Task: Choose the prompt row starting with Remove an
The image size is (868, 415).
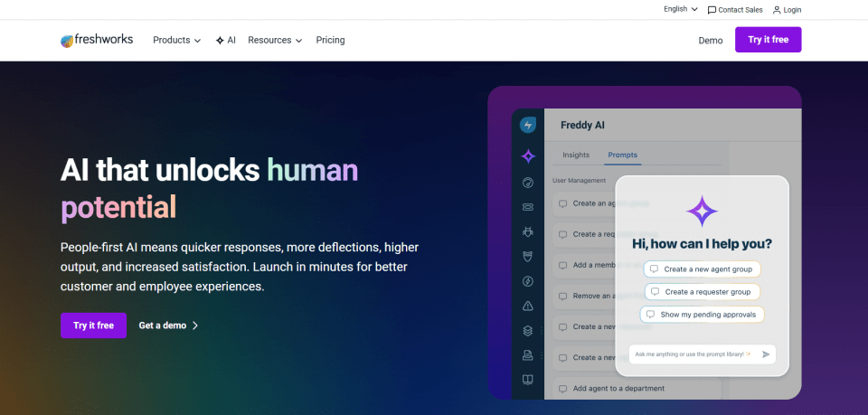Action: [584, 296]
